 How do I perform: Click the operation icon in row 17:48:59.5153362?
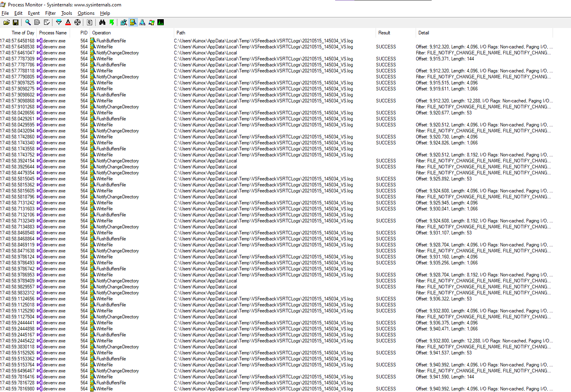point(92,359)
